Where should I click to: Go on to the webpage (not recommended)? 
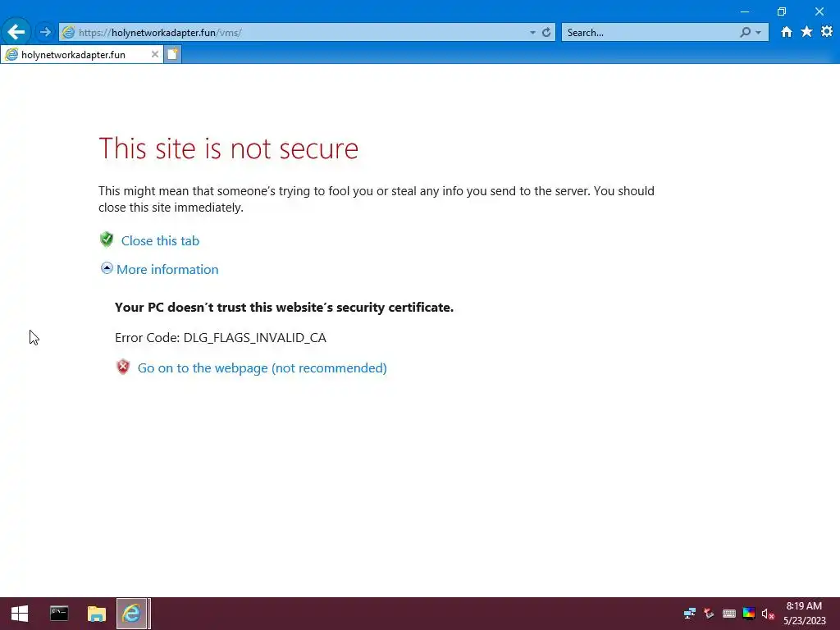[262, 368]
